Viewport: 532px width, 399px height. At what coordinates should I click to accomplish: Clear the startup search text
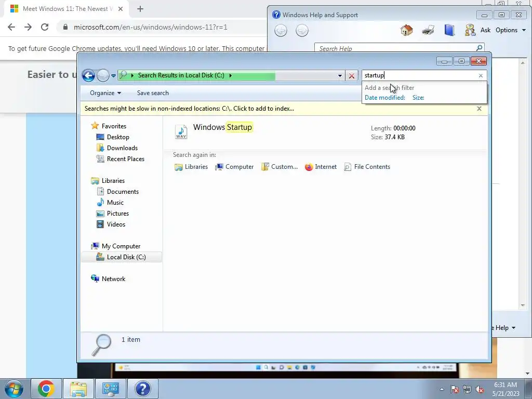[481, 76]
